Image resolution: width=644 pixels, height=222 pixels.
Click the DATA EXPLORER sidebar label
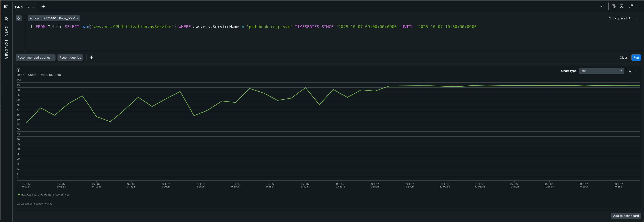6,42
